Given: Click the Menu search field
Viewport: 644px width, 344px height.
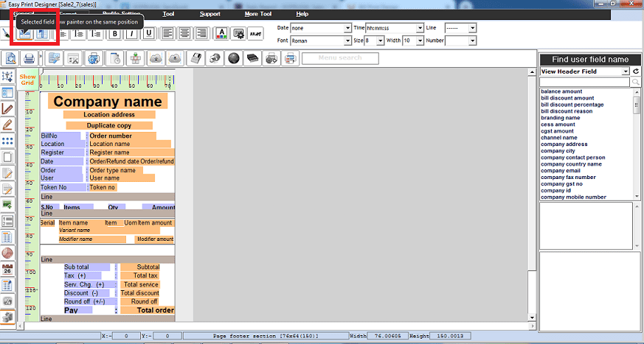Looking at the screenshot, I should coord(340,58).
